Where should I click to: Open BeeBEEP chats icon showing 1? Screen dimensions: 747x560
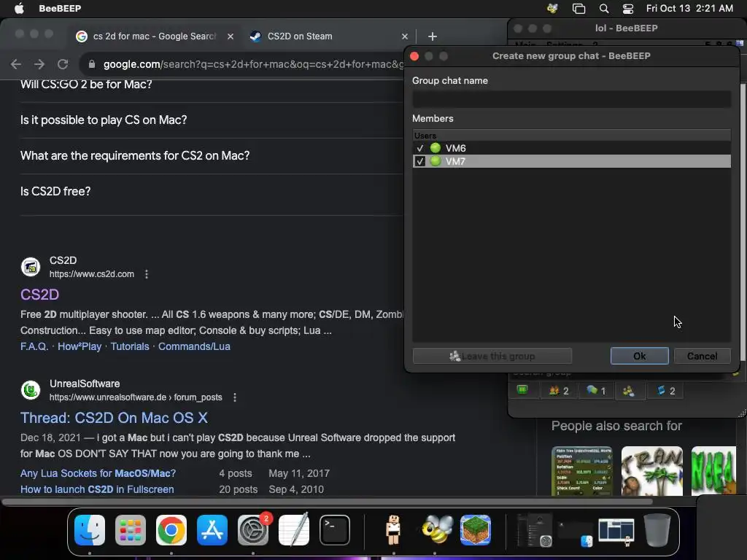point(596,391)
